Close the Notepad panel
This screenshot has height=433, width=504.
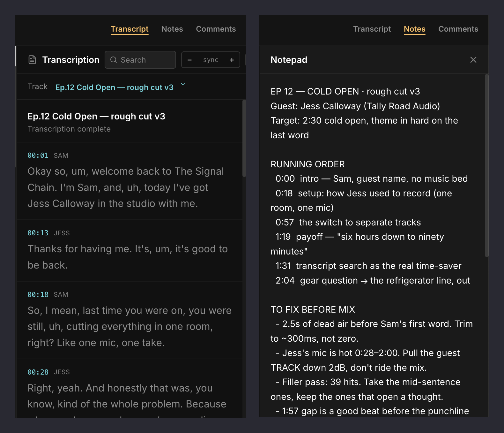pos(473,60)
